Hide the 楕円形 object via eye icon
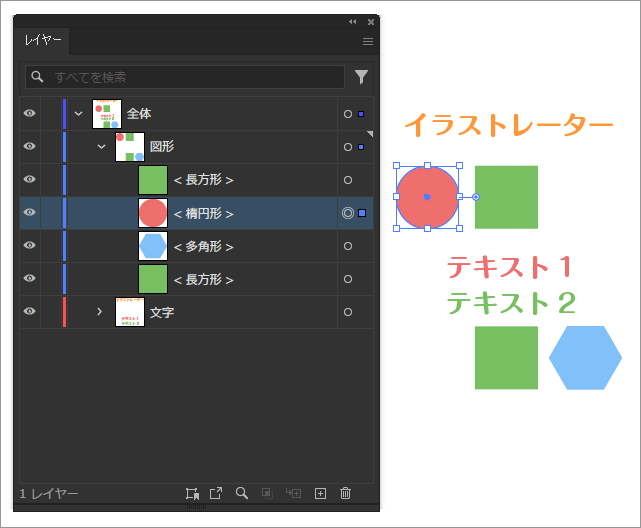 coord(29,212)
